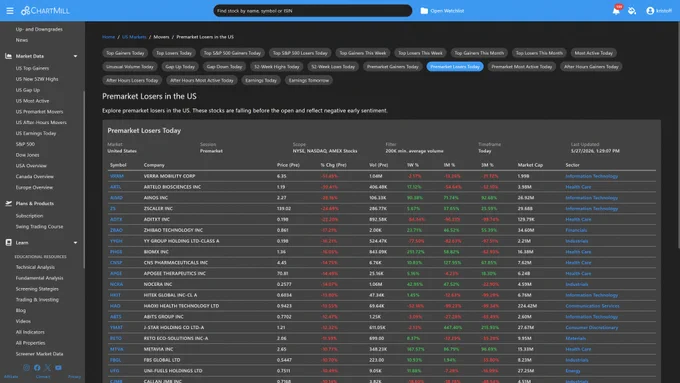Focus the stock search field
Viewport: 680px width, 383px height.
tap(312, 10)
